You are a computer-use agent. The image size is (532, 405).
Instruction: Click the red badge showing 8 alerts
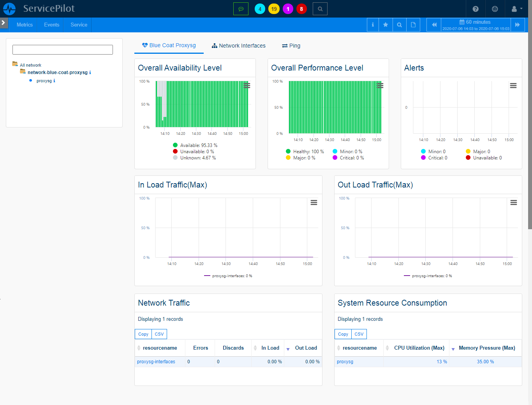(x=301, y=9)
